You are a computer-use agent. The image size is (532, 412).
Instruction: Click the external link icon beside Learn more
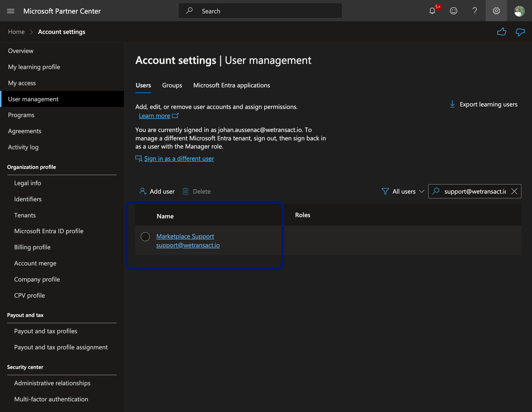tap(175, 116)
